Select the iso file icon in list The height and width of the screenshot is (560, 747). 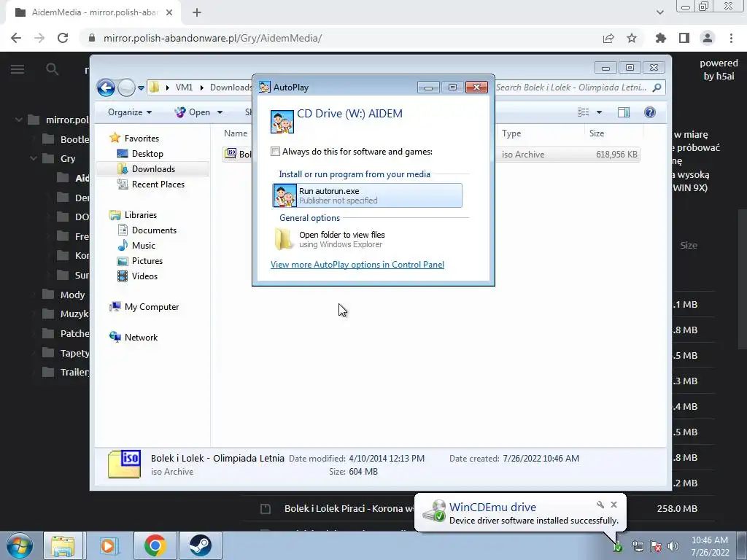(x=231, y=153)
